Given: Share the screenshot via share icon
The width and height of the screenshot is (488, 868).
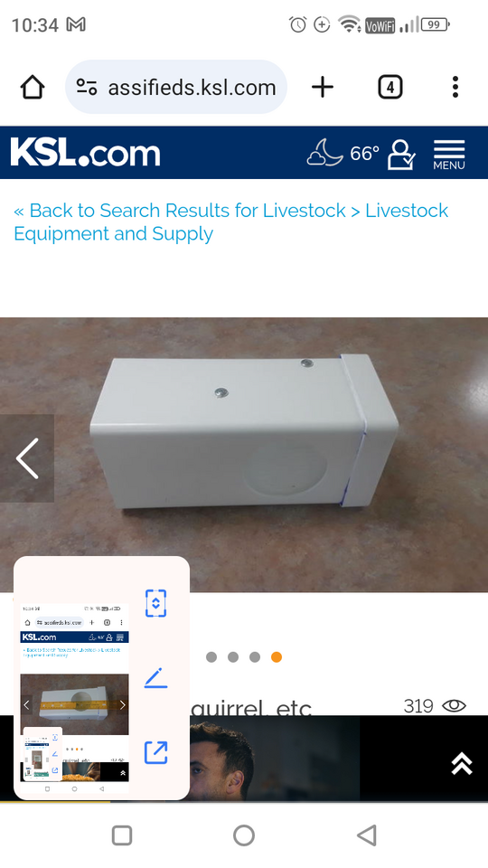Looking at the screenshot, I should [156, 753].
